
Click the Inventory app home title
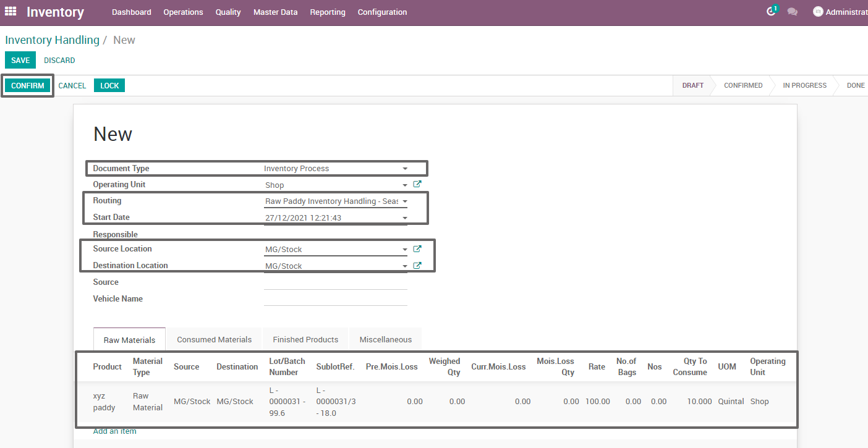[55, 11]
